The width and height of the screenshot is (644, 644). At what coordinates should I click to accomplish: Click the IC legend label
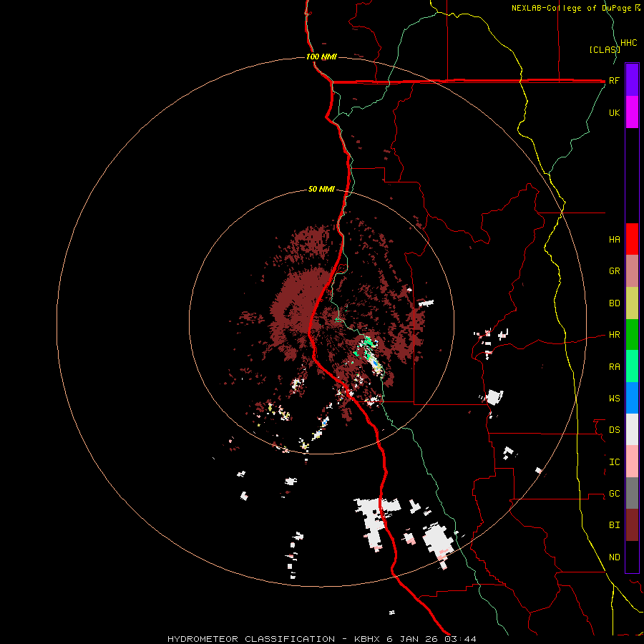pos(614,462)
